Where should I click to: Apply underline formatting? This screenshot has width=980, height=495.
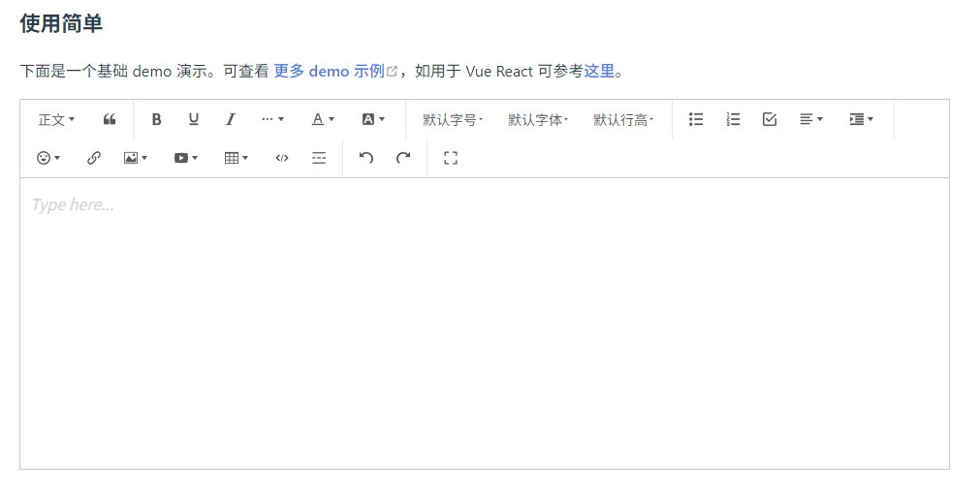point(193,119)
